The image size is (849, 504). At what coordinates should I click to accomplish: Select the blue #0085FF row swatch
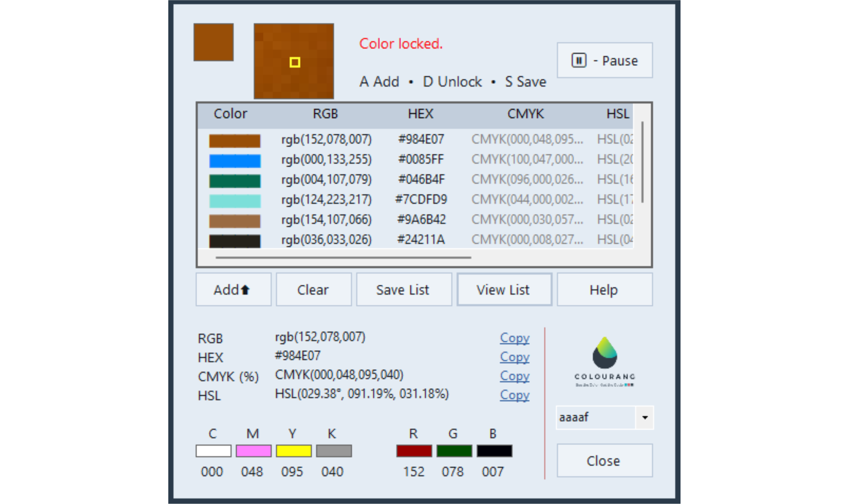tap(235, 161)
